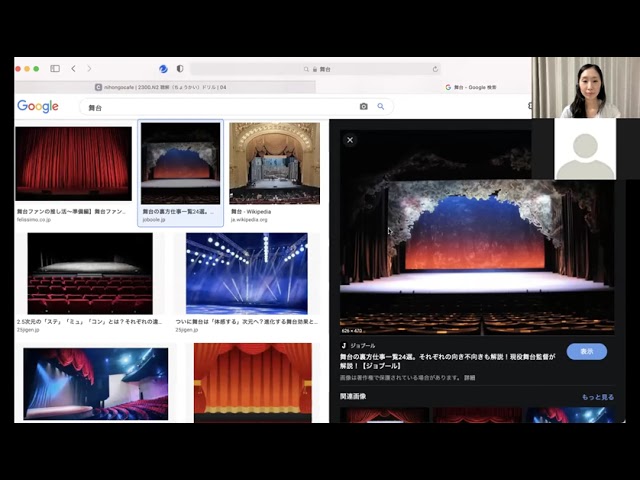Click the 舞台の裏方仕事一覧24選 caption link
This screenshot has width=640, height=480.
[x=176, y=211]
